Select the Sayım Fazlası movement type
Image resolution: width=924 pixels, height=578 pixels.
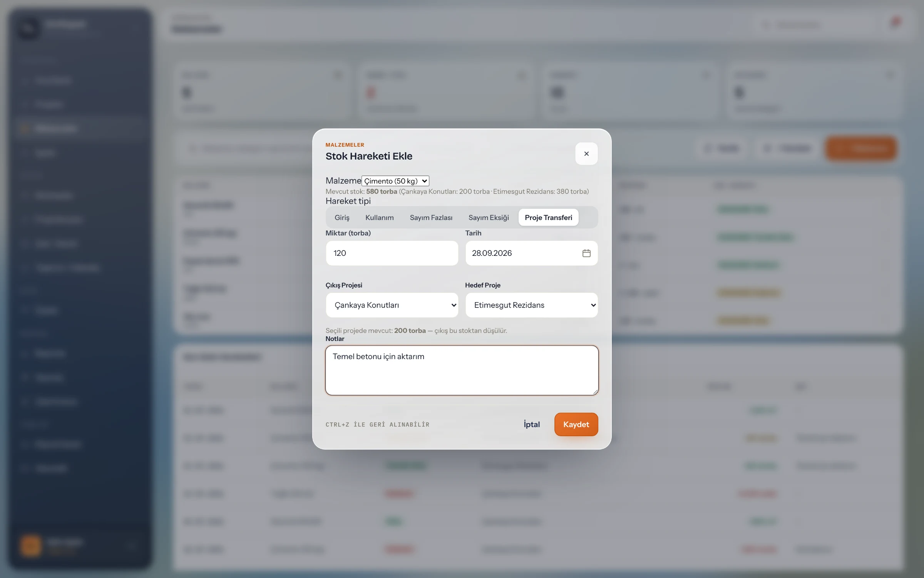[431, 217]
